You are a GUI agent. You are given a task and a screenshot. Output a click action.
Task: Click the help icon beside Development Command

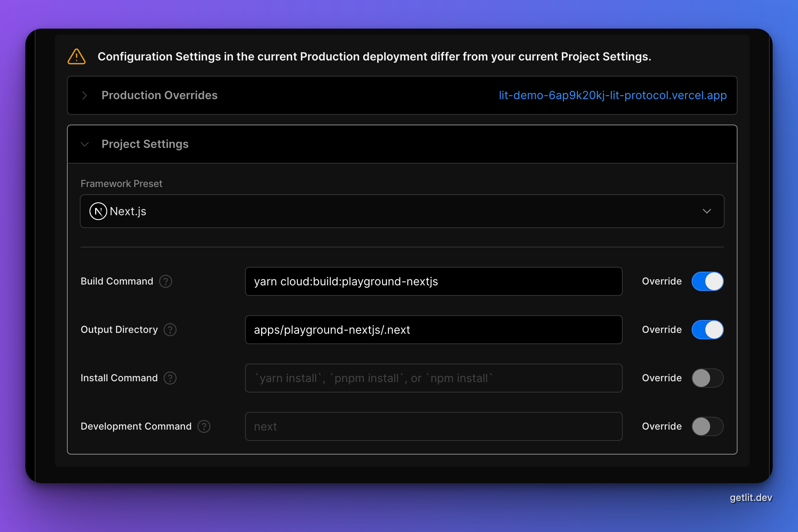[204, 426]
